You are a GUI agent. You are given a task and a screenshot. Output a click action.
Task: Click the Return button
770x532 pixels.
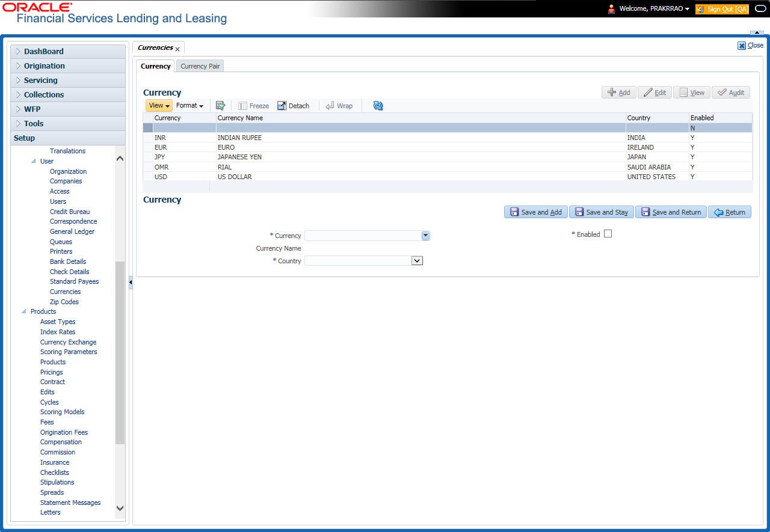click(x=729, y=212)
